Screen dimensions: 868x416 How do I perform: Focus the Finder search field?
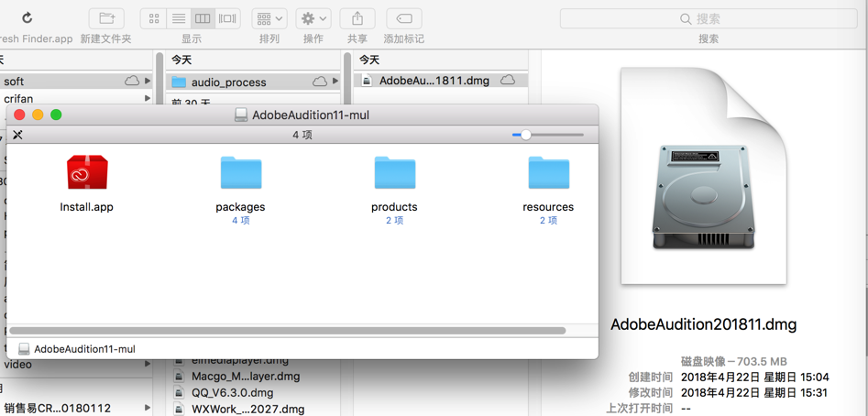coord(709,19)
